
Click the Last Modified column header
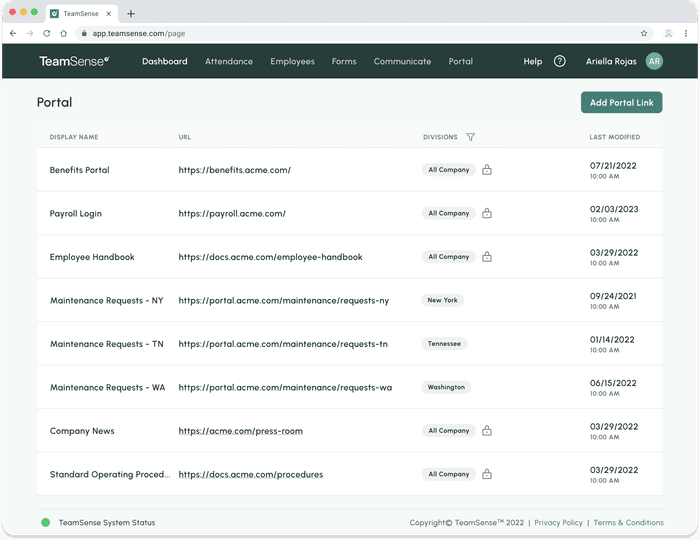pos(615,137)
